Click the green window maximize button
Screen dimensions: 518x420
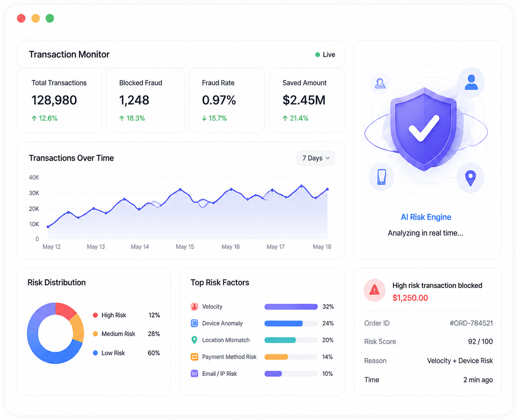point(50,18)
